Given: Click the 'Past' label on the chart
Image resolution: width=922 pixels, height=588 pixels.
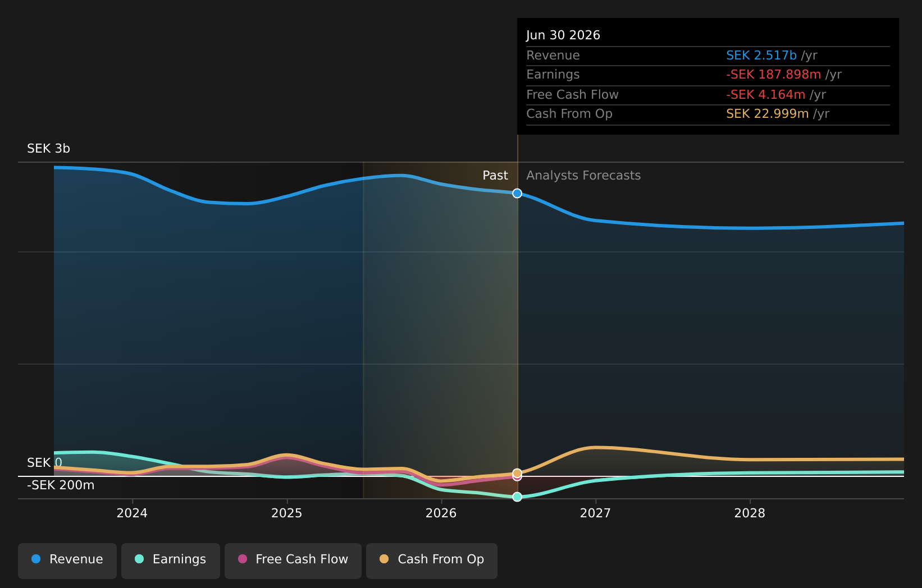Looking at the screenshot, I should click(x=495, y=176).
